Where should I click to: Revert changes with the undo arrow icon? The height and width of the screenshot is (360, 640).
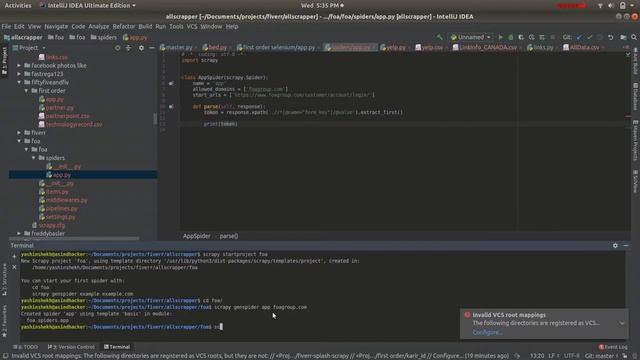(611, 37)
